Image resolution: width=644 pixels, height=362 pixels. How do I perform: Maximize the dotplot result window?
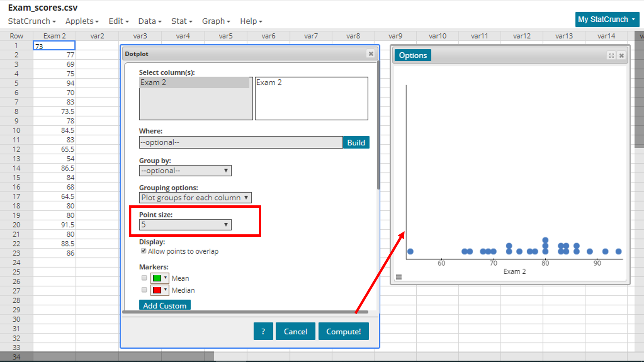tap(611, 56)
